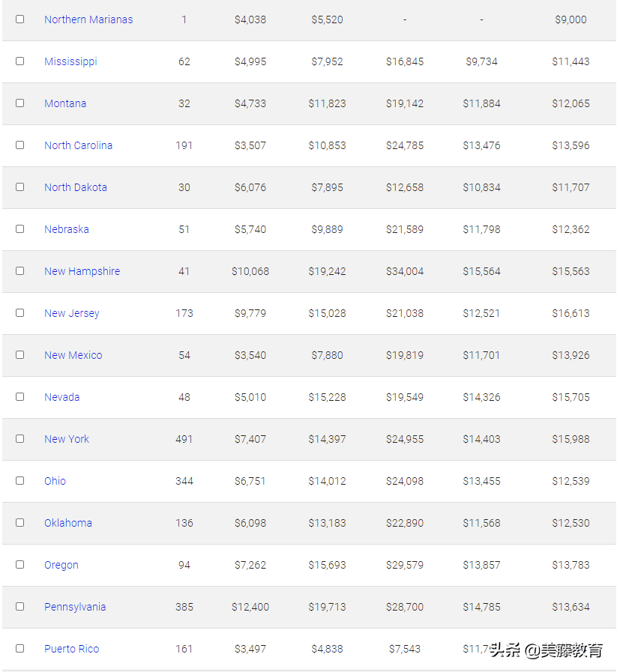Open the Northern Marianas link
This screenshot has width=617, height=672.
[88, 19]
